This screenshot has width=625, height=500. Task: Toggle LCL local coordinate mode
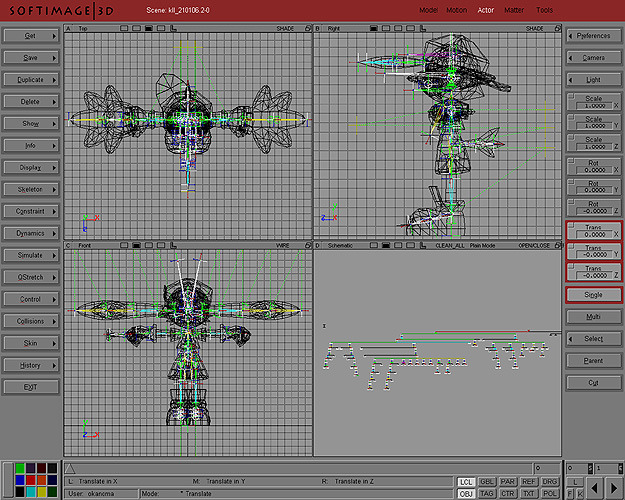[x=466, y=481]
